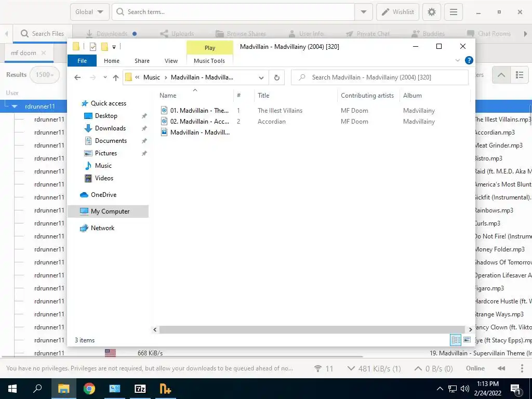Click the Properties quick access toolbar icon
The width and height of the screenshot is (532, 399).
[x=92, y=47]
